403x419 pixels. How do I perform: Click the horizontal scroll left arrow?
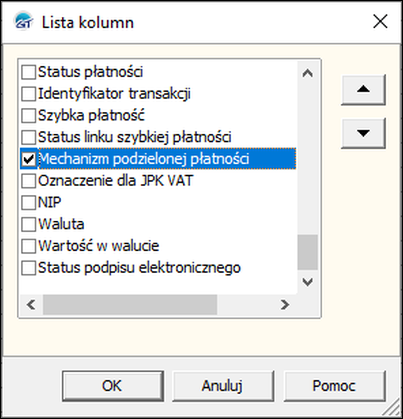[31, 305]
